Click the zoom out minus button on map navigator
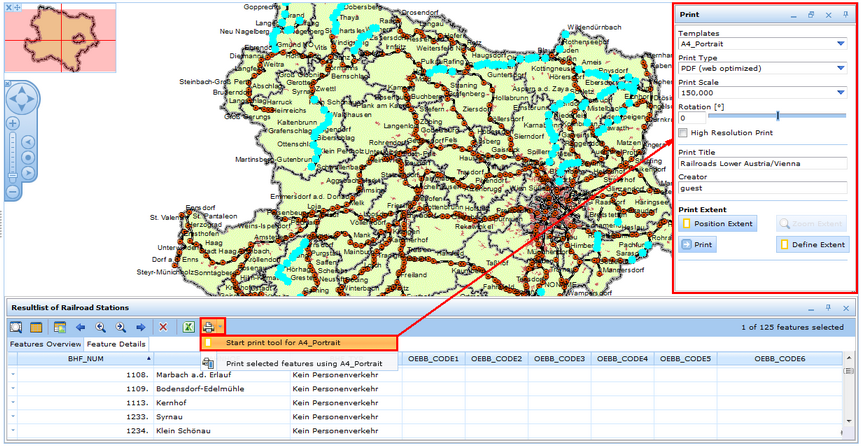Screen dimensions: 861x446 (13, 190)
